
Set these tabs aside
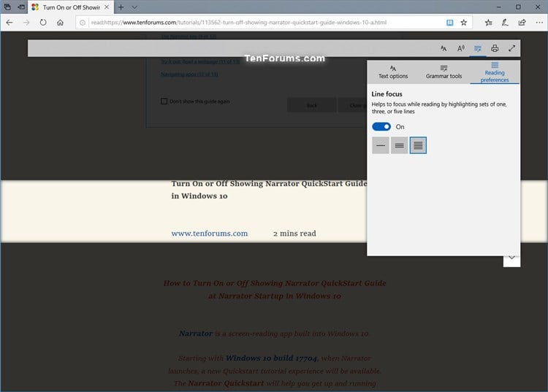pyautogui.click(x=21, y=7)
